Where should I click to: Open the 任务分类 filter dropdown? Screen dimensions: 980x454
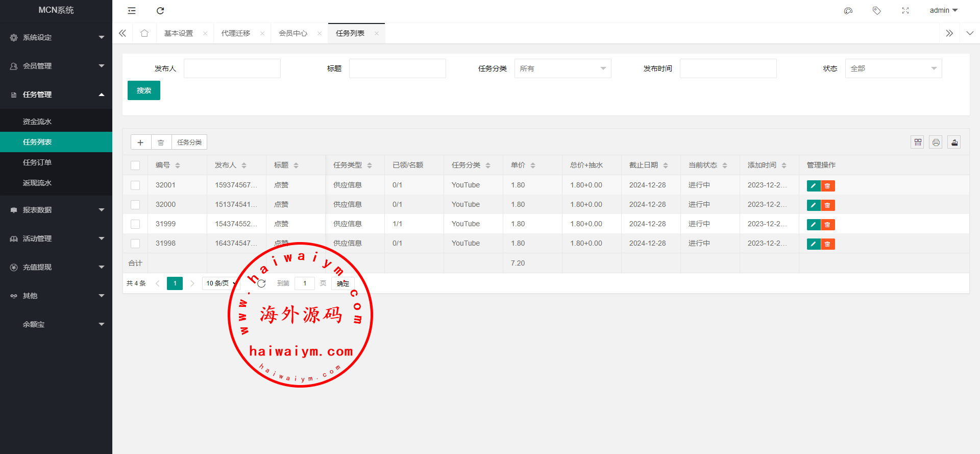coord(562,68)
